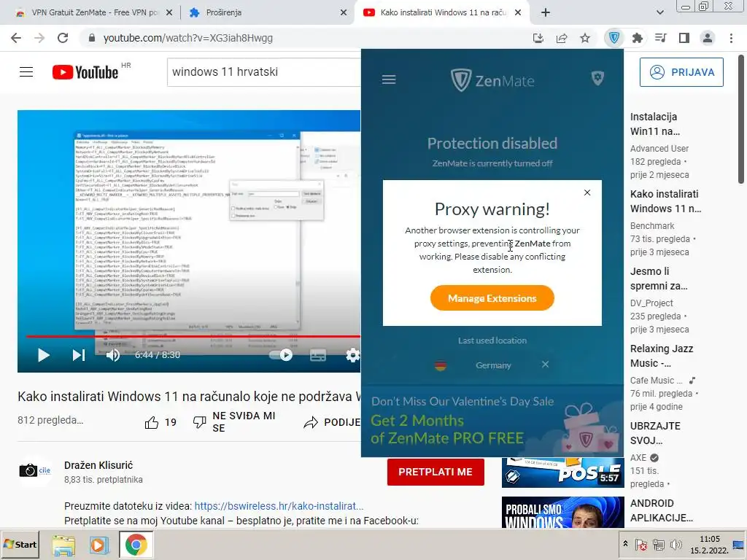
Task: Open the Dražen Klisurić channel name
Action: tap(98, 465)
